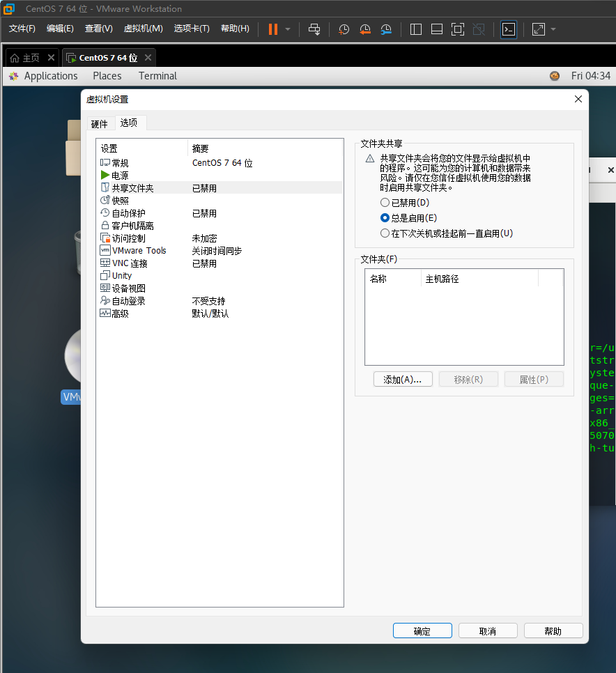Select the 选项 options tab

pos(129,123)
